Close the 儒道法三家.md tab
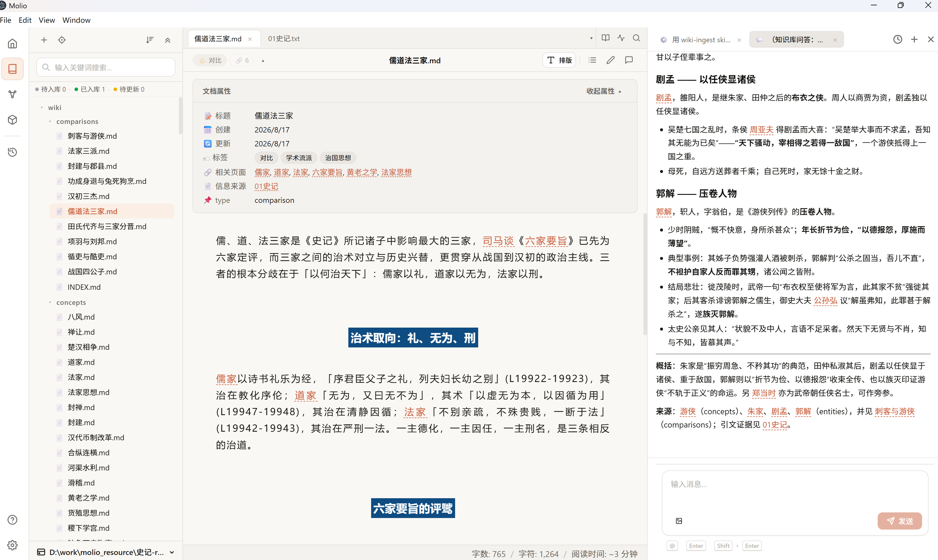The image size is (938, 560). click(x=250, y=39)
